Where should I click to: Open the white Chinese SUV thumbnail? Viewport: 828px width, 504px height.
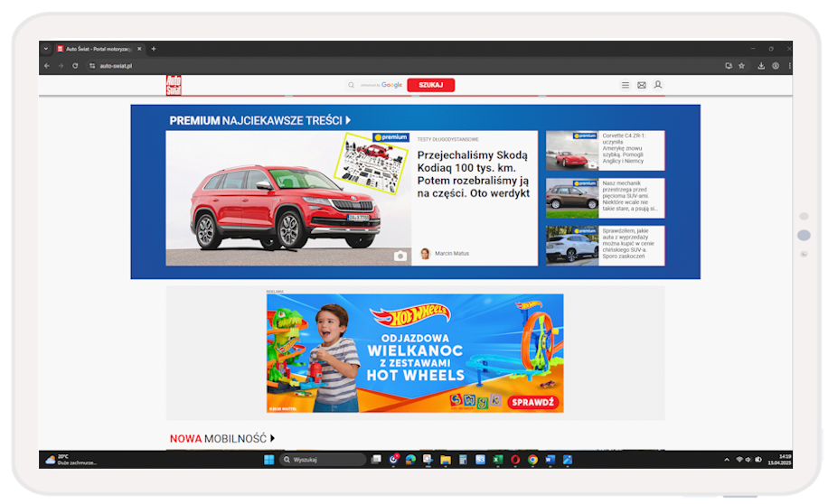click(x=572, y=246)
